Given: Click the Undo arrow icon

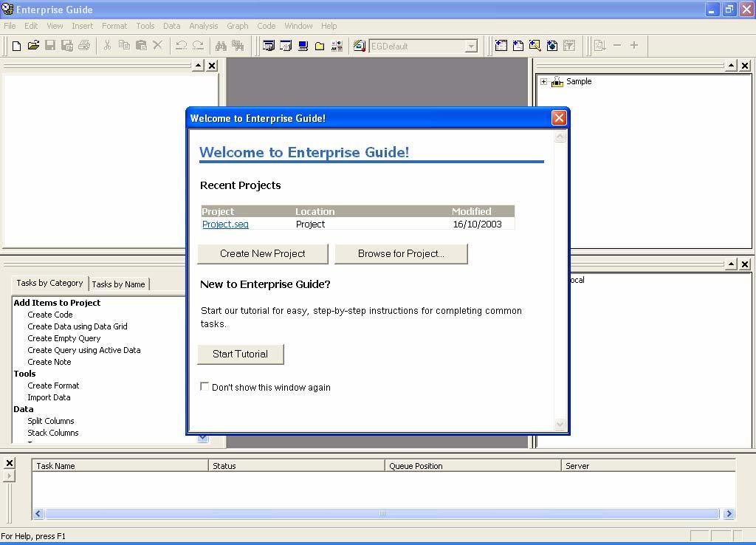Looking at the screenshot, I should click(x=182, y=46).
